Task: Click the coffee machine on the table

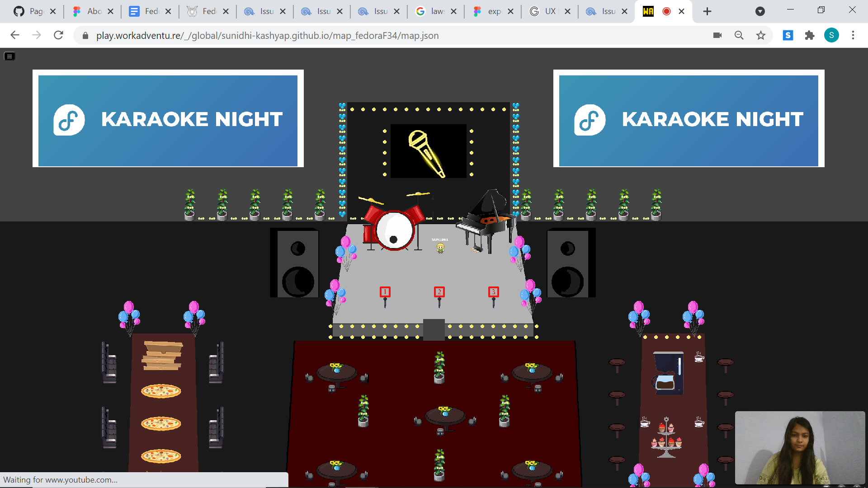Action: pyautogui.click(x=667, y=373)
